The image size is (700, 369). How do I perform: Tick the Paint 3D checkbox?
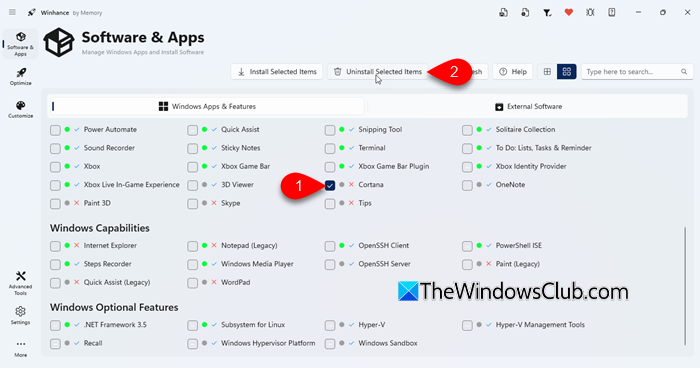[55, 204]
